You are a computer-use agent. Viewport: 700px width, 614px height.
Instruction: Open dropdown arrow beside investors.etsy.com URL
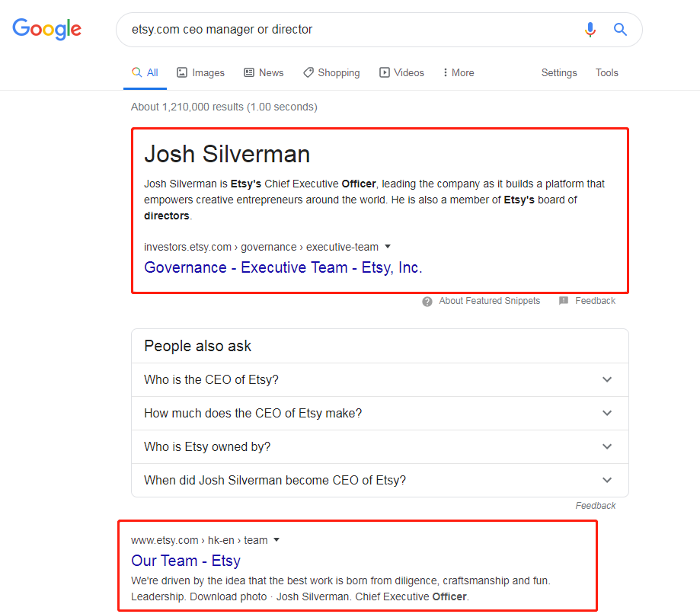[388, 247]
